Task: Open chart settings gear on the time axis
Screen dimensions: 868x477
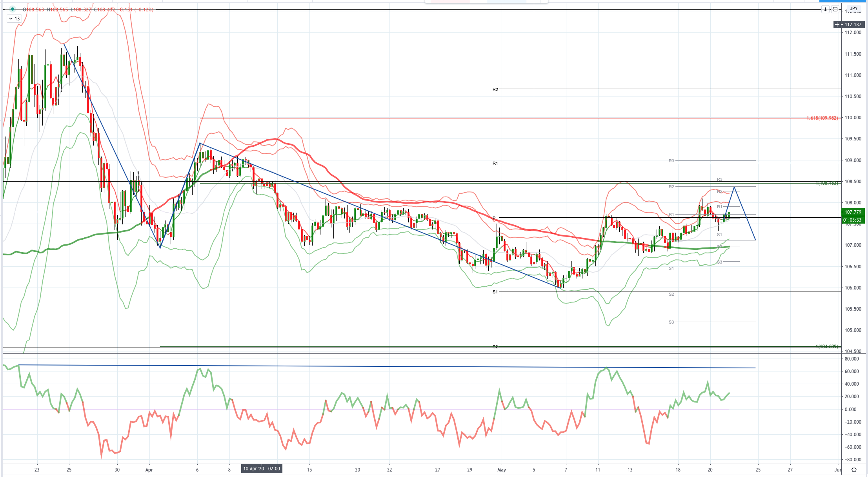Action: click(x=854, y=470)
